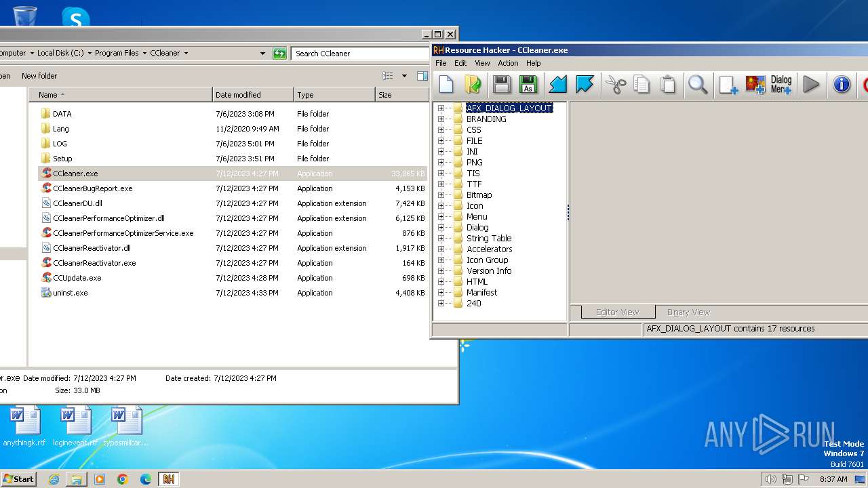Viewport: 868px width, 488px height.
Task: Toggle Explorer preview pane icon
Action: pyautogui.click(x=422, y=76)
